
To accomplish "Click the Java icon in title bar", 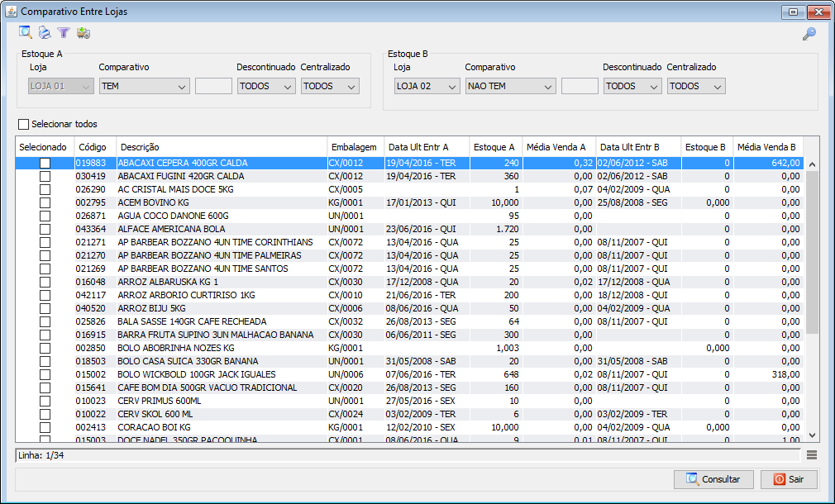I will [11, 12].
